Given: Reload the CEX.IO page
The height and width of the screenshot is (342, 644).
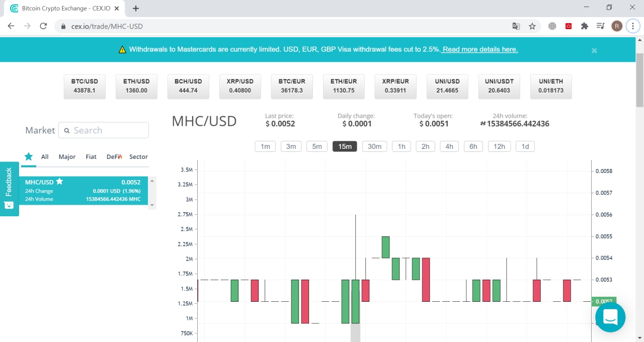Looking at the screenshot, I should [x=43, y=26].
